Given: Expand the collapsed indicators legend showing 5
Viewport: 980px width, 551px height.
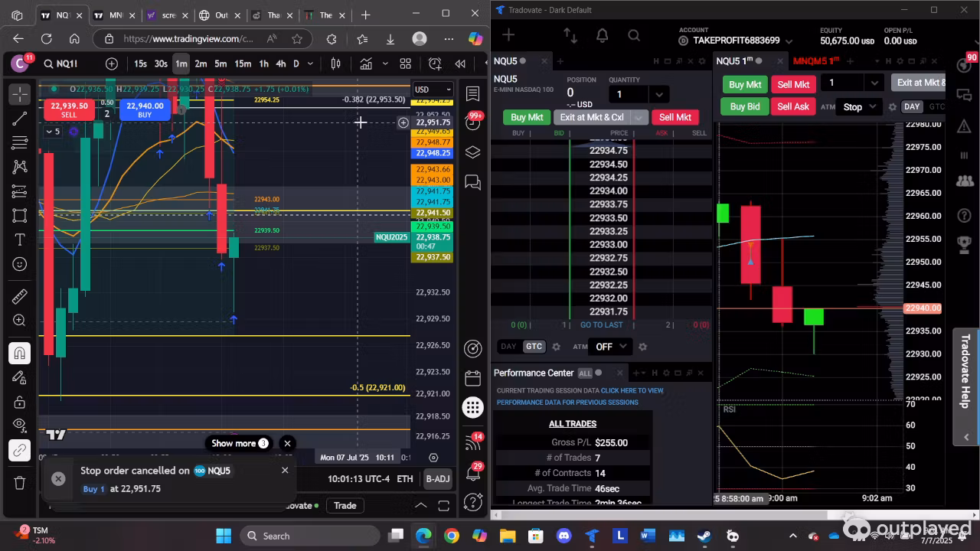Looking at the screenshot, I should click(x=52, y=132).
